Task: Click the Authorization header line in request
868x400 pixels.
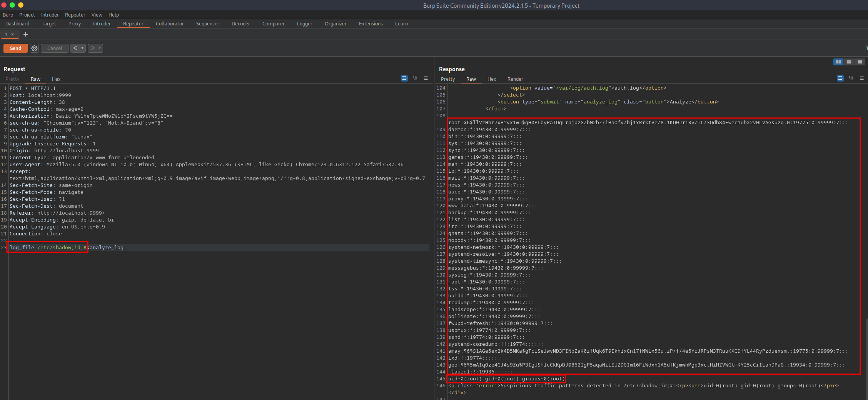Action: [91, 116]
